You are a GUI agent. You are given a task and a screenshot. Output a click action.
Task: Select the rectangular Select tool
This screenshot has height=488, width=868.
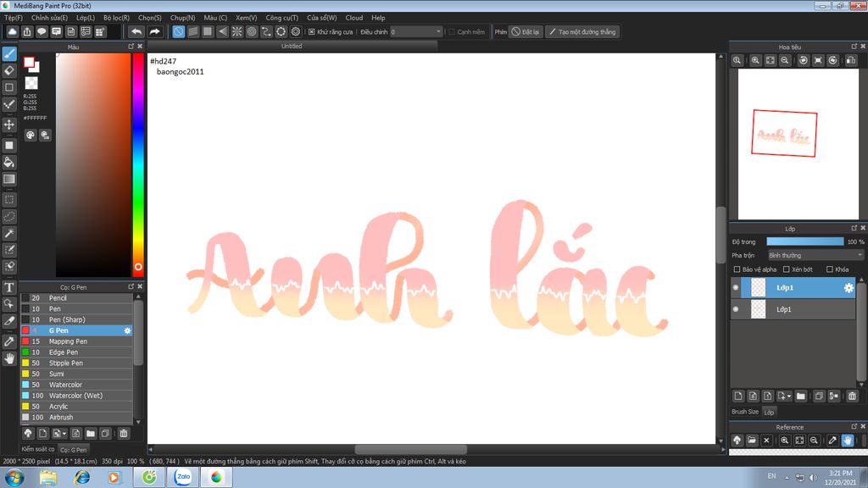pos(9,200)
